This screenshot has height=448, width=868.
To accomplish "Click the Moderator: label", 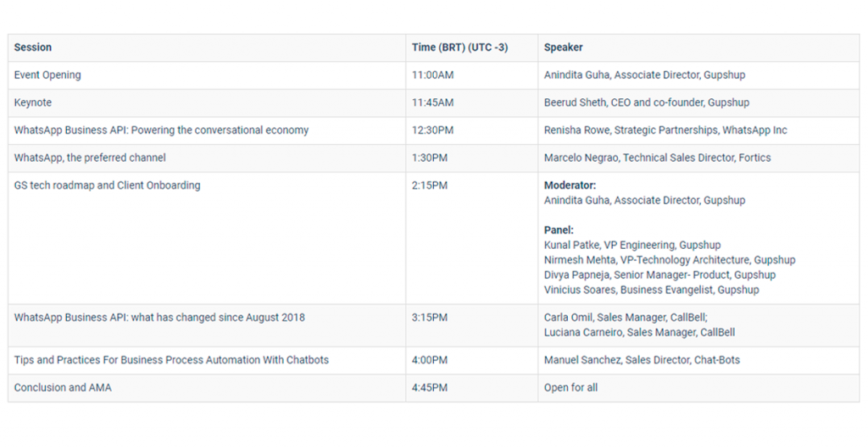I will pos(570,185).
